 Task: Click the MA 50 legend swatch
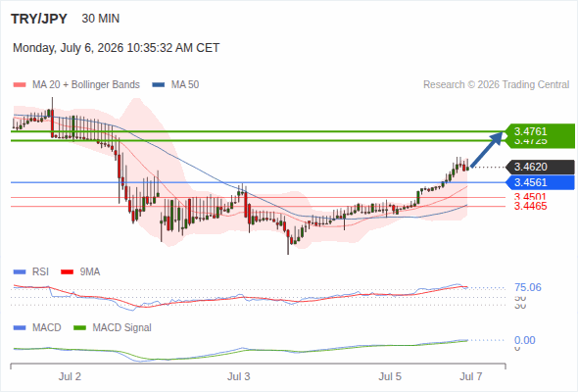[158, 85]
